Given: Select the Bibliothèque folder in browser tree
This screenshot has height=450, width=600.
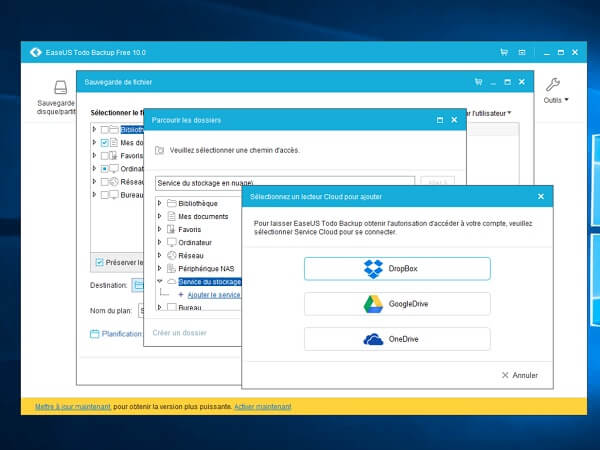Looking at the screenshot, I should (x=198, y=204).
